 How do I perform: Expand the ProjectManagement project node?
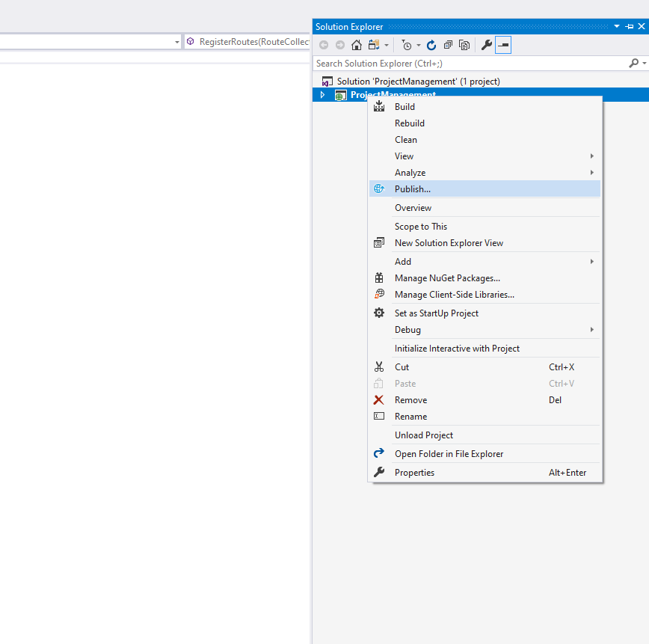tap(323, 95)
